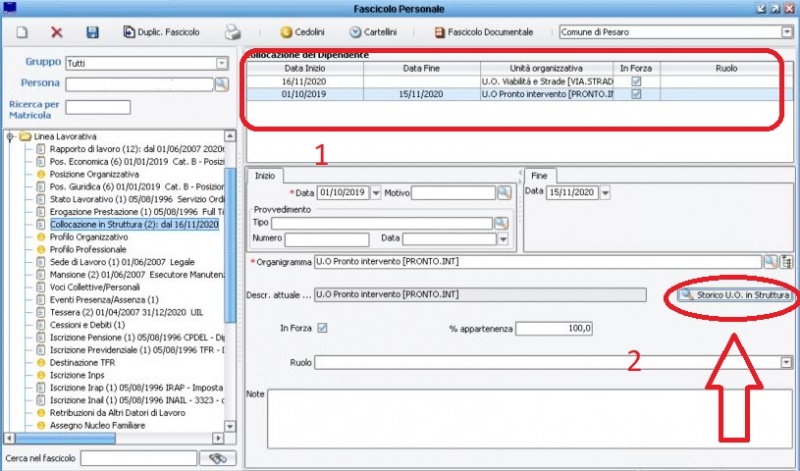The image size is (800, 471).
Task: Click the new document icon in toolbar
Action: (21, 32)
